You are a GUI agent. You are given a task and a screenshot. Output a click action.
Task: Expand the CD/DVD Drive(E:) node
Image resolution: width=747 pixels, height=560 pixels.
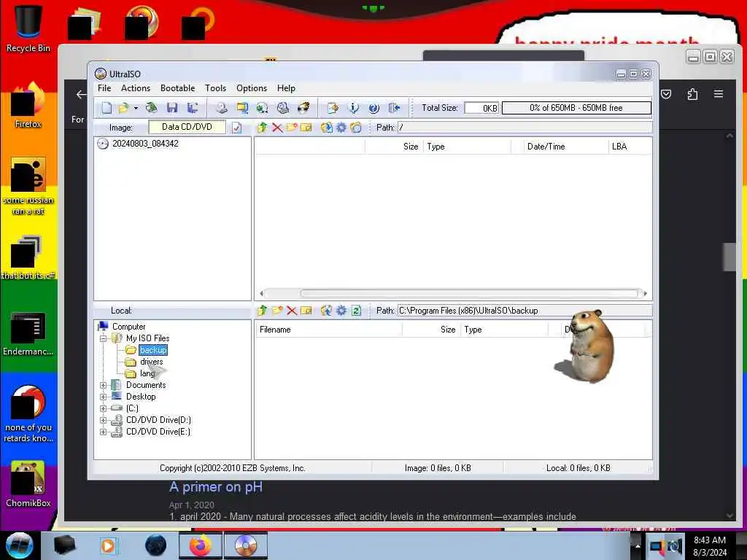[103, 432]
